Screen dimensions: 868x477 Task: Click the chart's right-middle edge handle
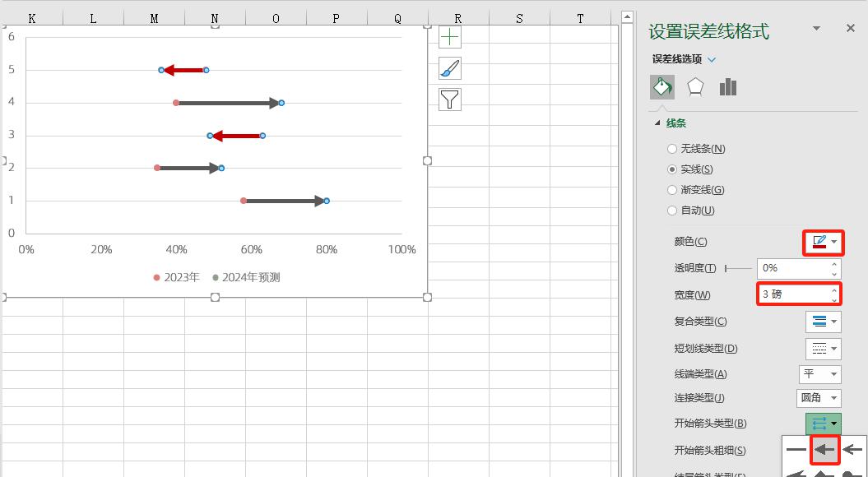[x=427, y=160]
